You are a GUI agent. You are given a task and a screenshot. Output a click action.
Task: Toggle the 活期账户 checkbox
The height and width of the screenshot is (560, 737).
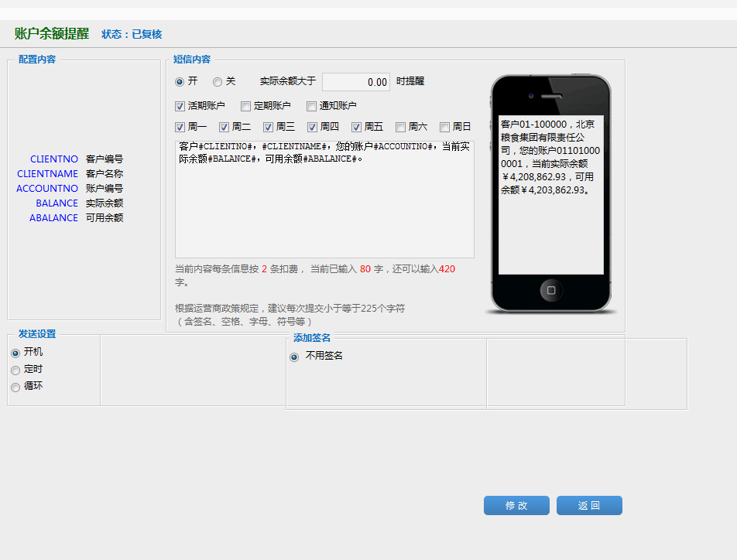[180, 107]
